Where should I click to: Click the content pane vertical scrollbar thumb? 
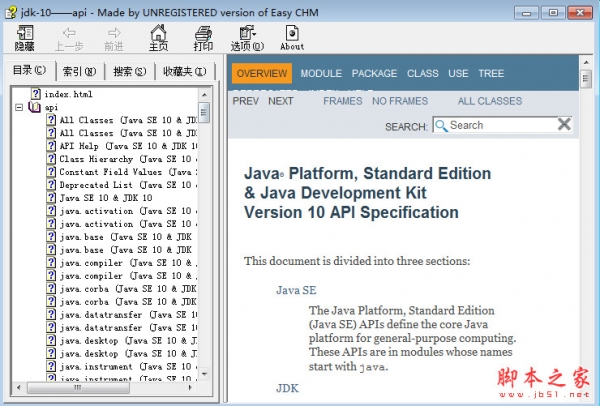point(585,79)
